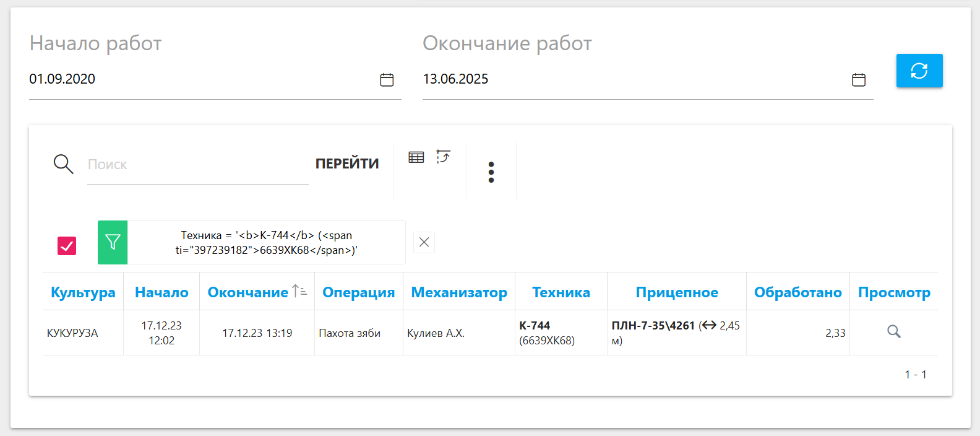Click the blue refresh button
980x436 pixels.
(919, 71)
